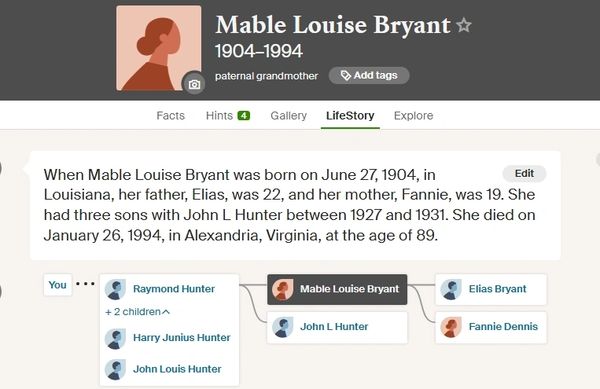This screenshot has height=389, width=600.
Task: Click John Louis Hunter's avatar icon
Action: point(115,369)
